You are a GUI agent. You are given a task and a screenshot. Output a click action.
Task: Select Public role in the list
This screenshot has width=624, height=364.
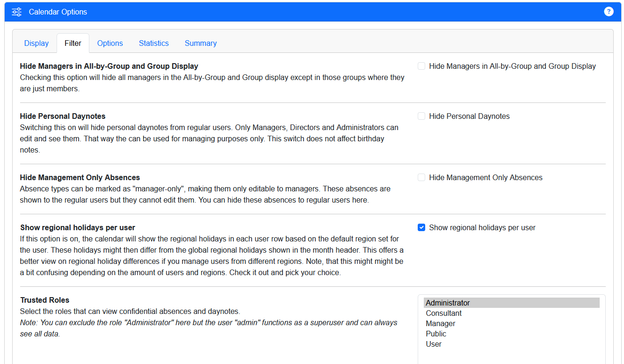(x=436, y=334)
